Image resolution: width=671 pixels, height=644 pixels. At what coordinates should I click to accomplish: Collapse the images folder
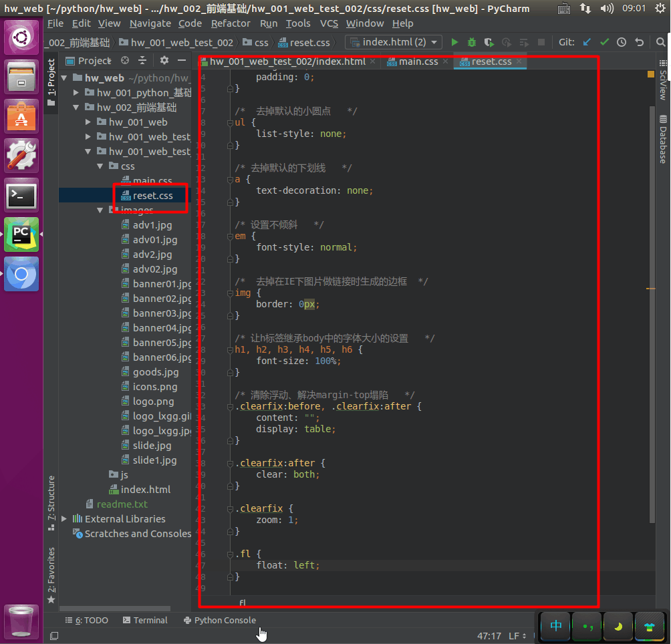pos(100,210)
